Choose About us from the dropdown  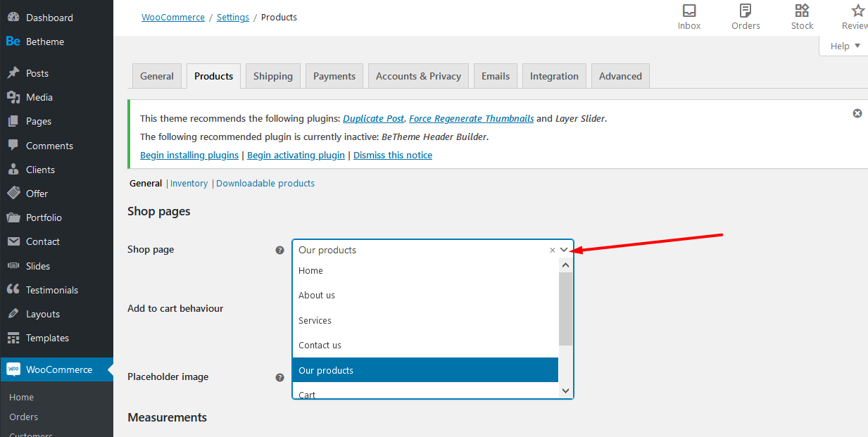[425, 295]
